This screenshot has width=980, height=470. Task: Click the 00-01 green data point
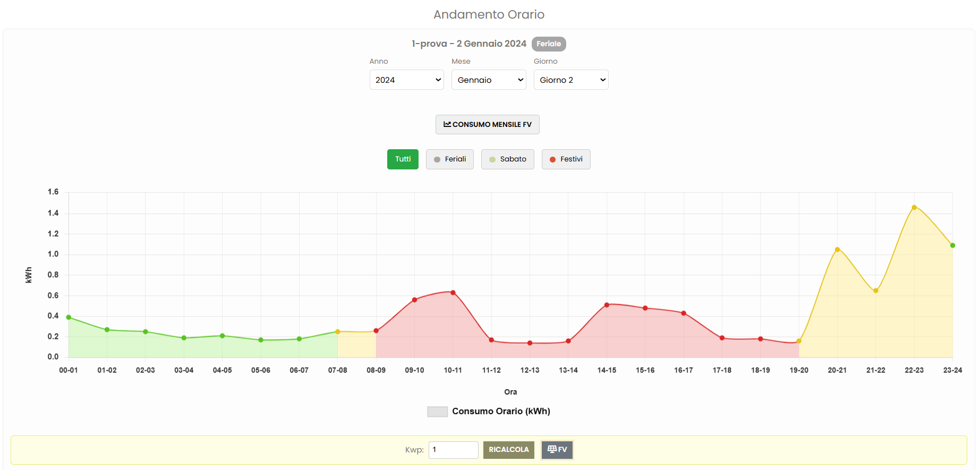(69, 318)
